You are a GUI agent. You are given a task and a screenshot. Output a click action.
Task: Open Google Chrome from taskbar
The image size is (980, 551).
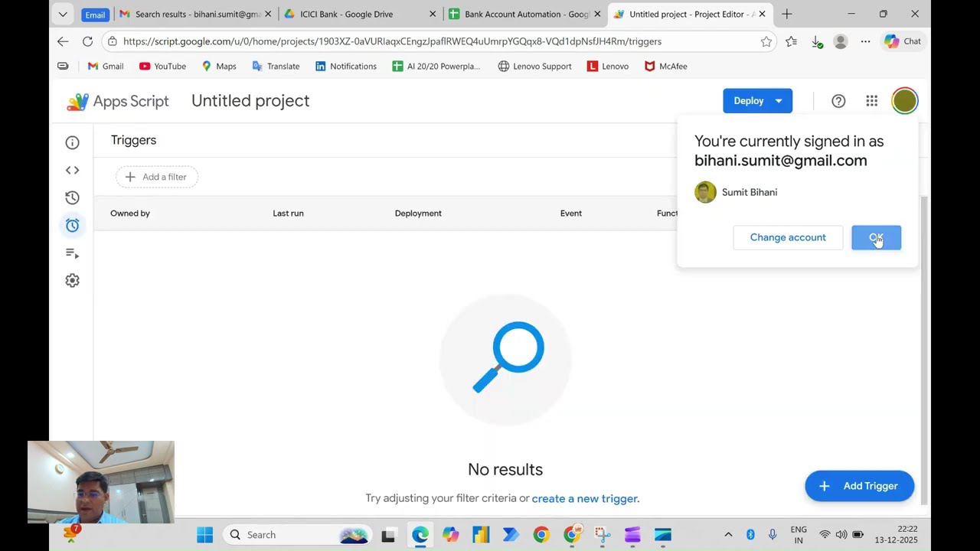[541, 535]
